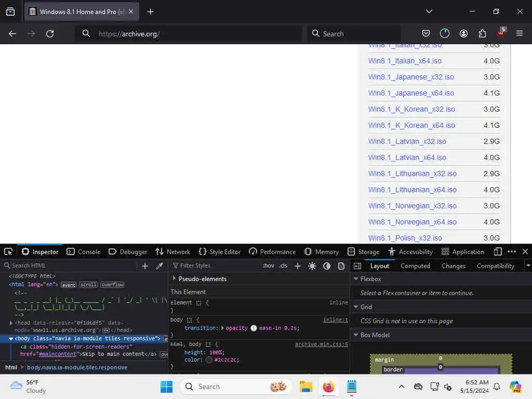Collapse the Flexbox section
532x399 pixels.
click(355, 278)
